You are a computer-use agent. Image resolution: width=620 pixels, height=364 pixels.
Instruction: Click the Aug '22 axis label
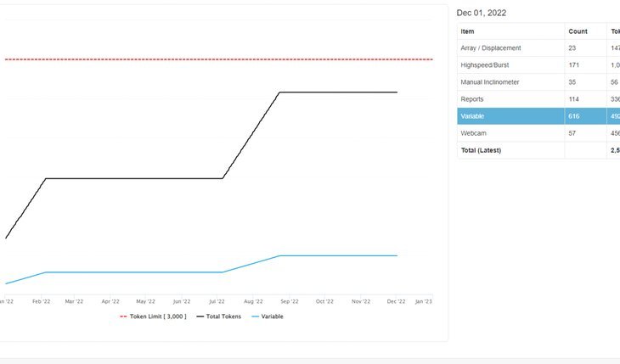[x=253, y=301]
